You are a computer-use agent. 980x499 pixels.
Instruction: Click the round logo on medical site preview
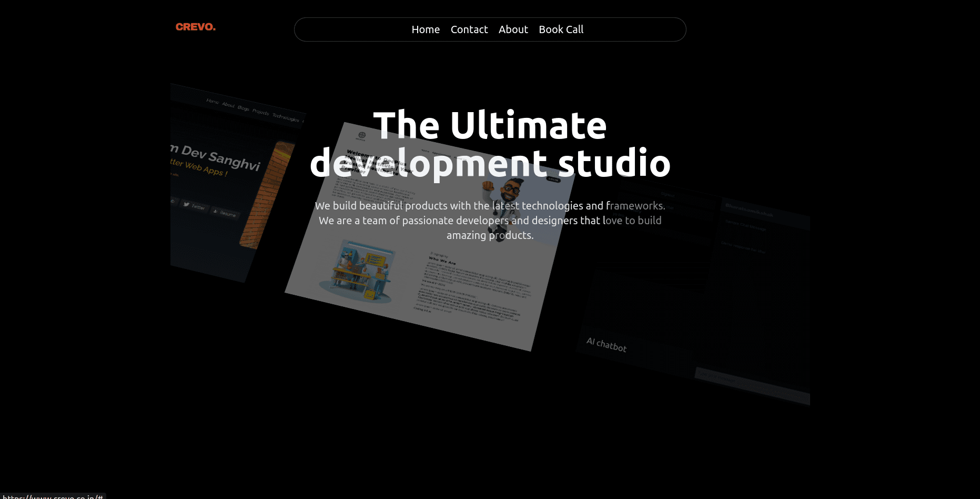[x=361, y=135]
